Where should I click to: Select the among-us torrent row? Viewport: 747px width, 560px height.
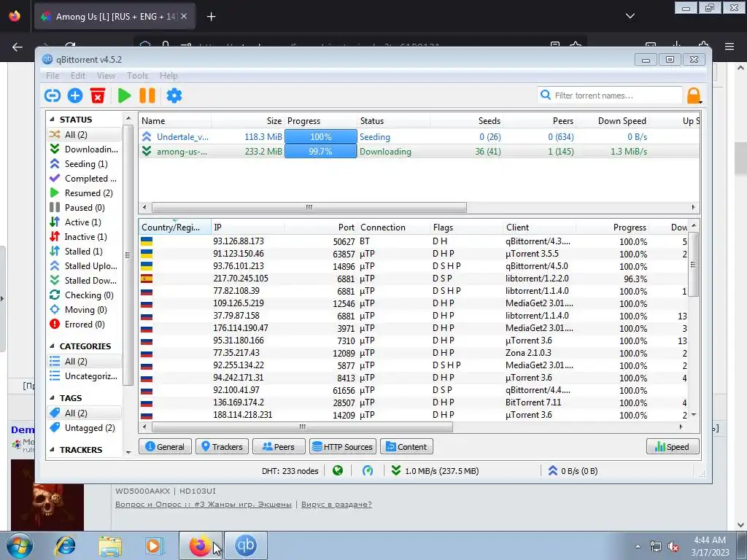pos(419,152)
